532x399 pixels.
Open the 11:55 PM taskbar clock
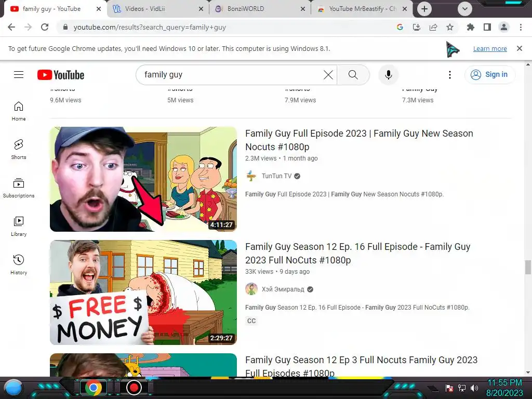[x=504, y=388]
